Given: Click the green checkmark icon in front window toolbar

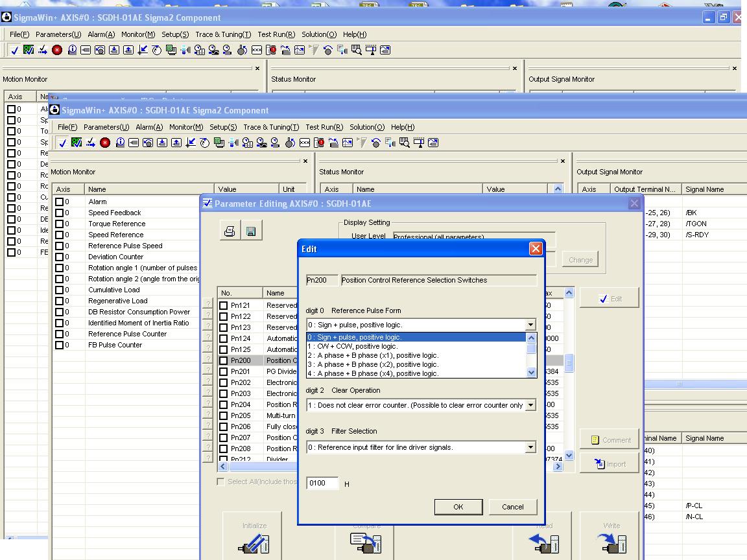Looking at the screenshot, I should coord(77,143).
